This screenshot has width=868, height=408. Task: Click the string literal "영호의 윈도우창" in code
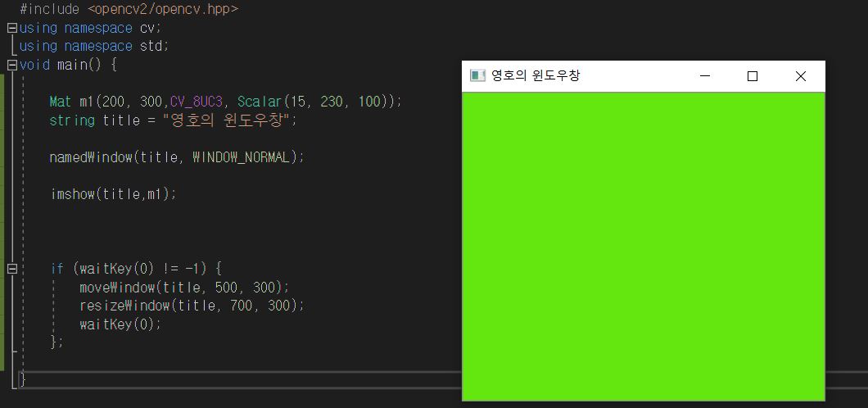[226, 120]
